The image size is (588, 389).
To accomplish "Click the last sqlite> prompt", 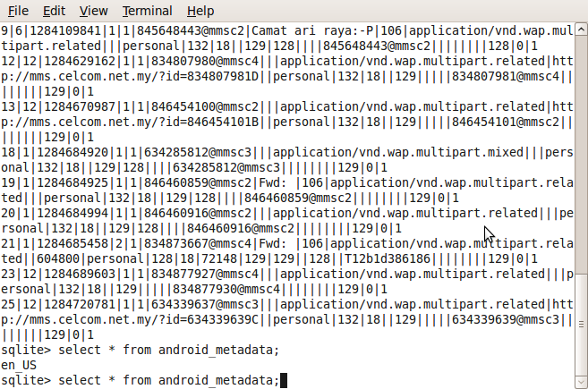I will coord(25,381).
